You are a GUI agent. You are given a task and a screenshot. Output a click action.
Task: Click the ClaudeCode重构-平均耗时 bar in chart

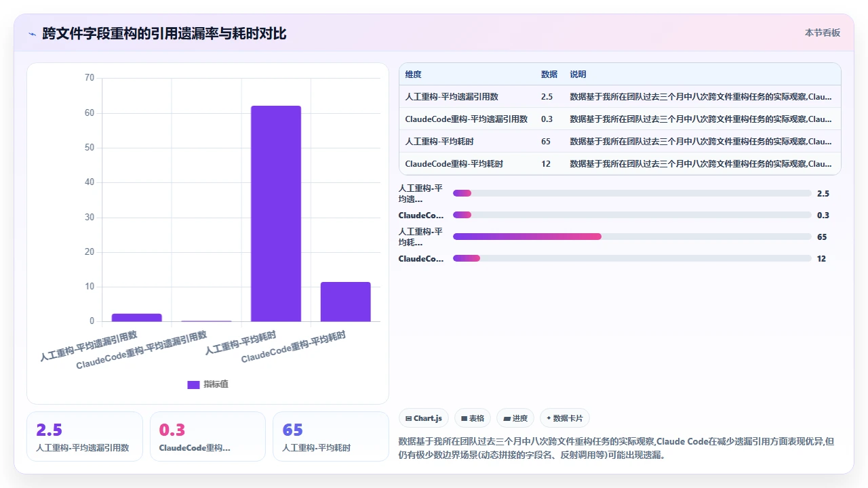(x=346, y=302)
